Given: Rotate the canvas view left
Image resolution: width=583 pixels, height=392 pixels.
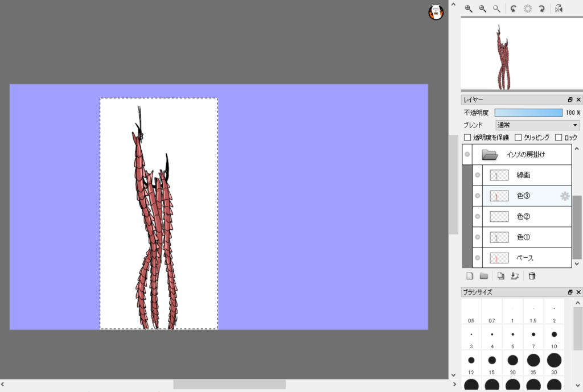Looking at the screenshot, I should 513,9.
